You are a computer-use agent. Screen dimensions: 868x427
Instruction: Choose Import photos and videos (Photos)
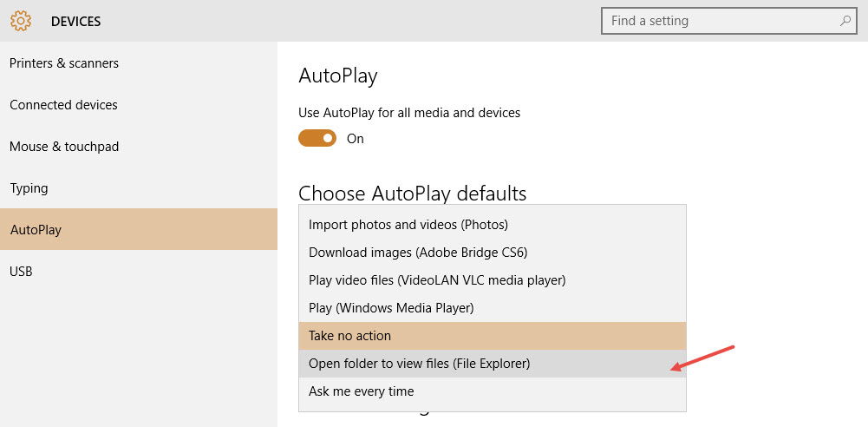(x=493, y=225)
